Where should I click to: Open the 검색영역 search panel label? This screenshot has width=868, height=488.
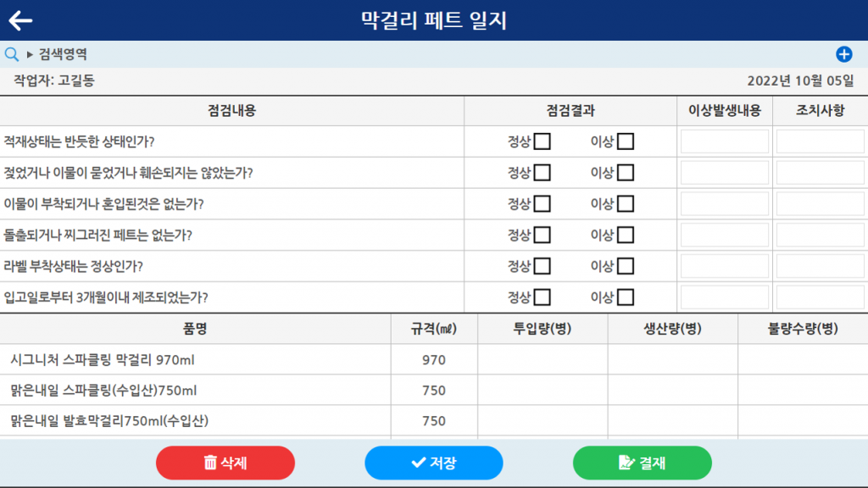(x=63, y=54)
